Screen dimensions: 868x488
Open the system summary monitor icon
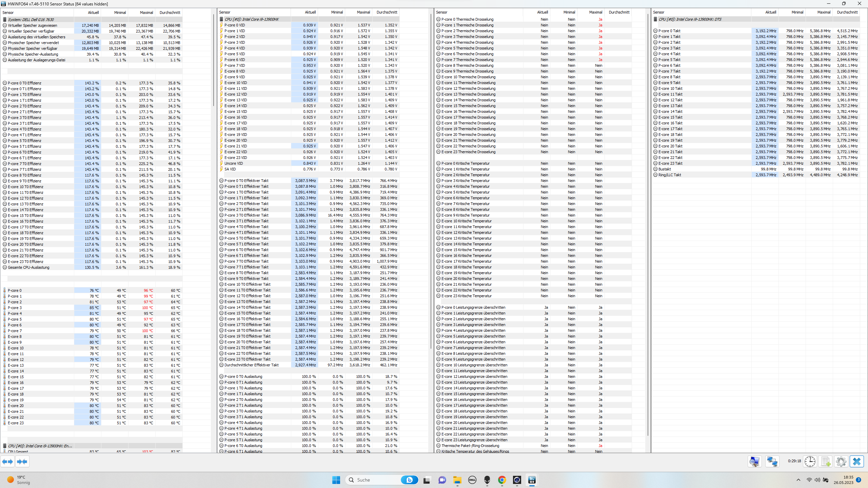(x=754, y=462)
